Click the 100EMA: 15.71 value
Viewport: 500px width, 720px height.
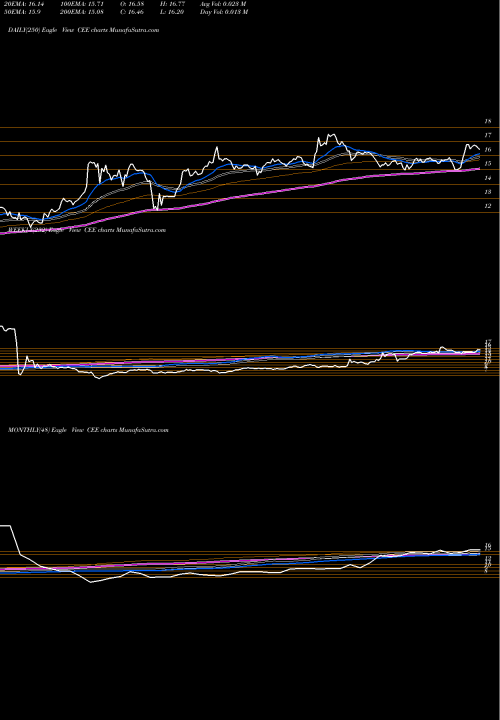tap(82, 3)
